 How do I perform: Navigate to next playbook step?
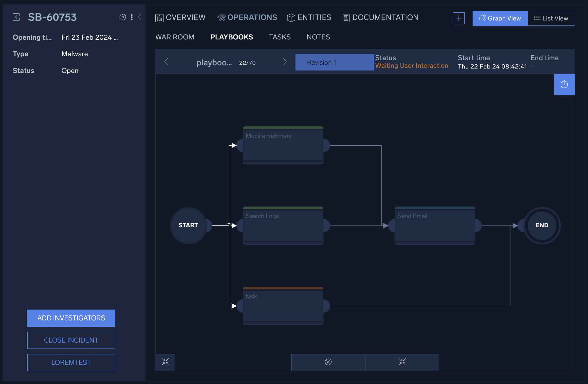pyautogui.click(x=285, y=62)
